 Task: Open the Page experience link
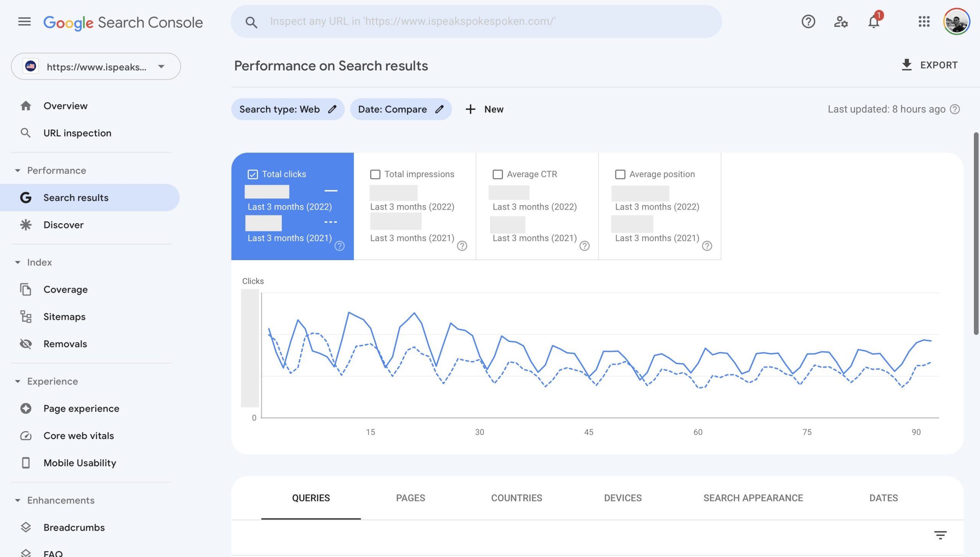coord(81,409)
